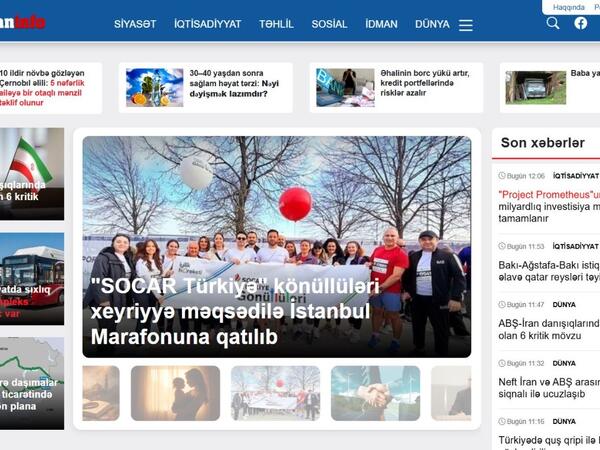The height and width of the screenshot is (450, 600).
Task: Click the 'Bugün 11:47' timestamp
Action: pyautogui.click(x=522, y=305)
